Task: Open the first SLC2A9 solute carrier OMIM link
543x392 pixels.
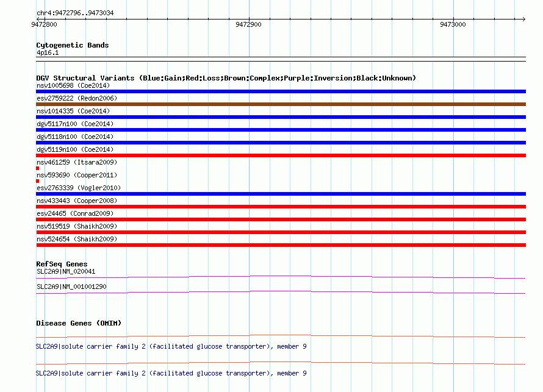Action: (x=171, y=346)
